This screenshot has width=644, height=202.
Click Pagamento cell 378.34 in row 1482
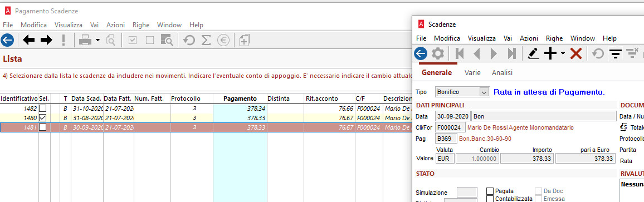tap(240, 109)
